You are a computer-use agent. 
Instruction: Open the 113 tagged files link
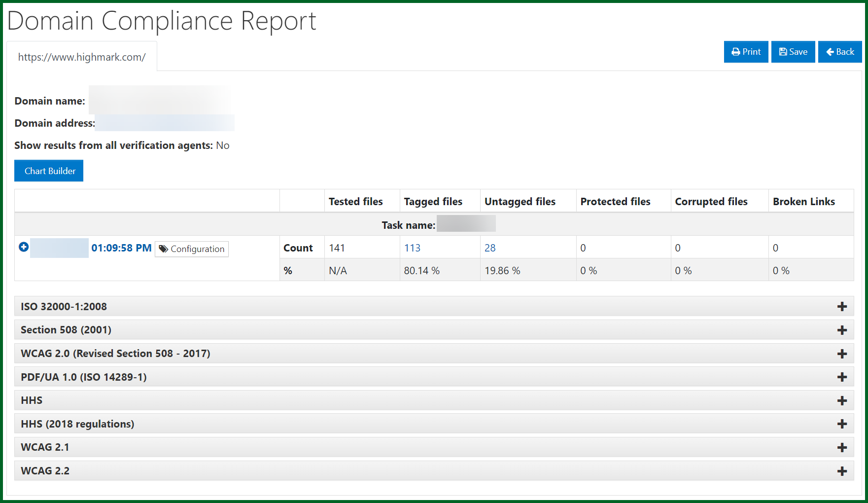[x=412, y=248]
